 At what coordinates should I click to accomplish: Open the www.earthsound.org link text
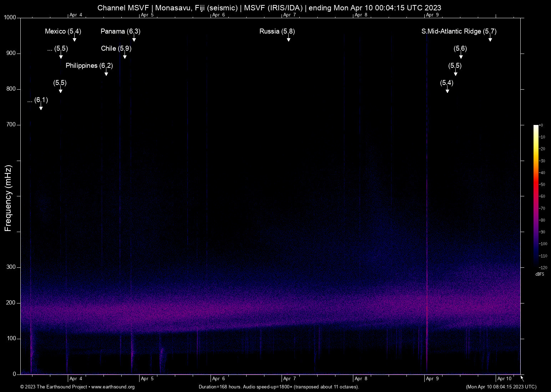coord(113,387)
